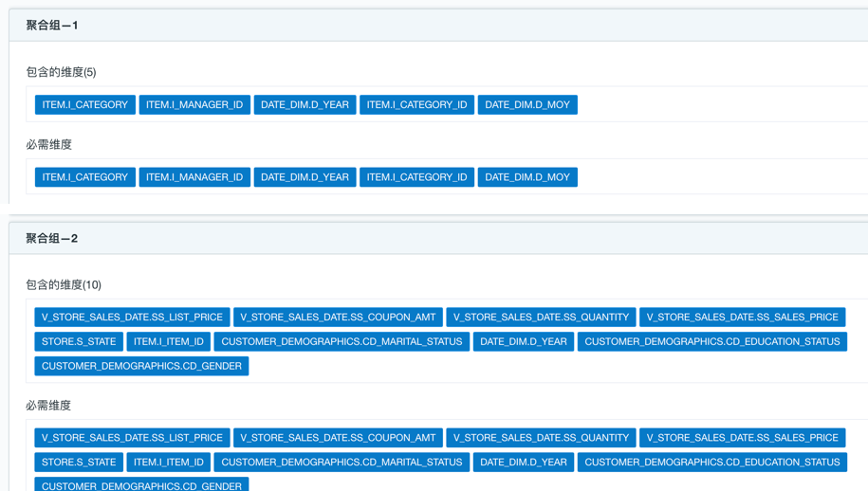Tap SS_SALES_PRICE tag under group 2 必需维度
The image size is (868, 491).
[743, 437]
